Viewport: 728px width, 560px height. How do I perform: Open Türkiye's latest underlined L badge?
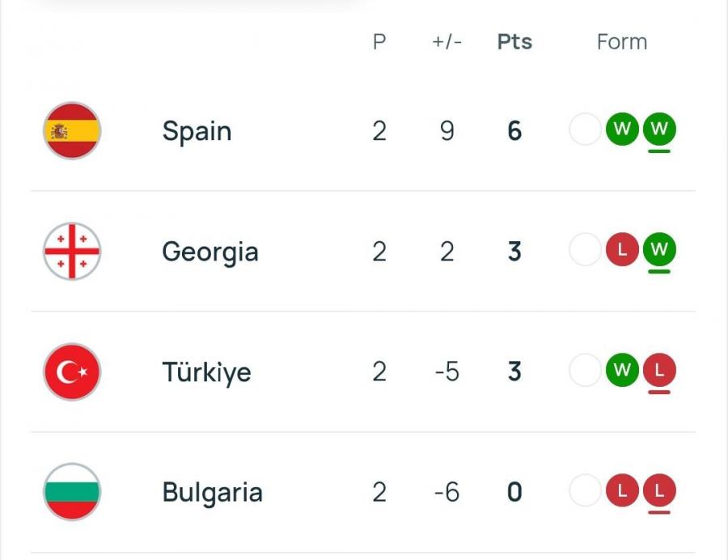pyautogui.click(x=659, y=370)
